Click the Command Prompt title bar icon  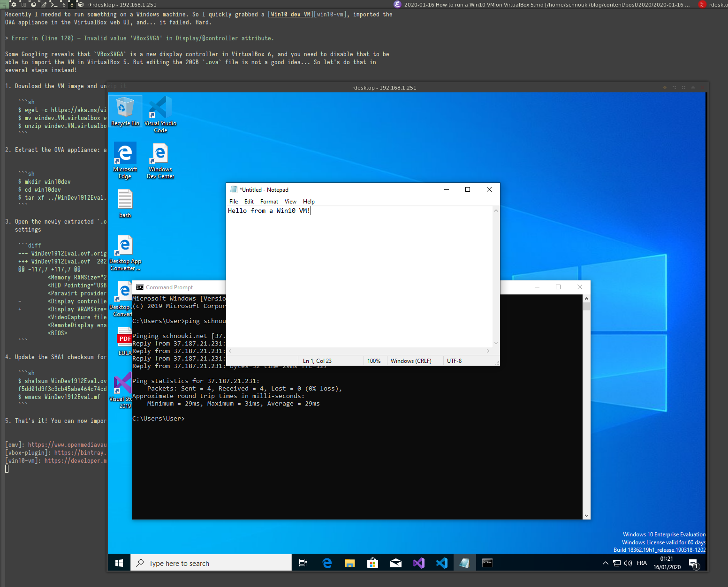(140, 287)
